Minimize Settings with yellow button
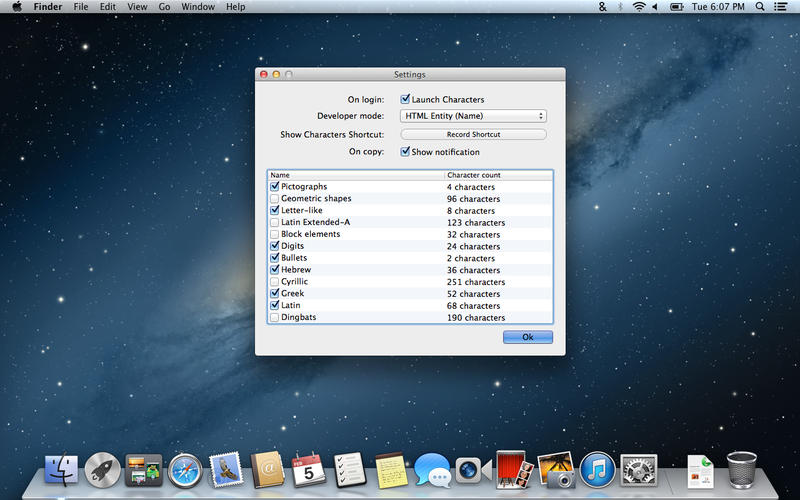Screen dimensions: 800x500 [x=276, y=74]
